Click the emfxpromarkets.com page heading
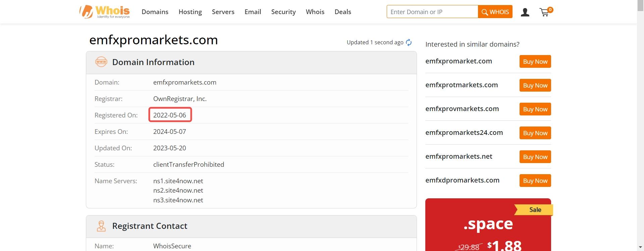This screenshot has height=251, width=644. tap(154, 40)
